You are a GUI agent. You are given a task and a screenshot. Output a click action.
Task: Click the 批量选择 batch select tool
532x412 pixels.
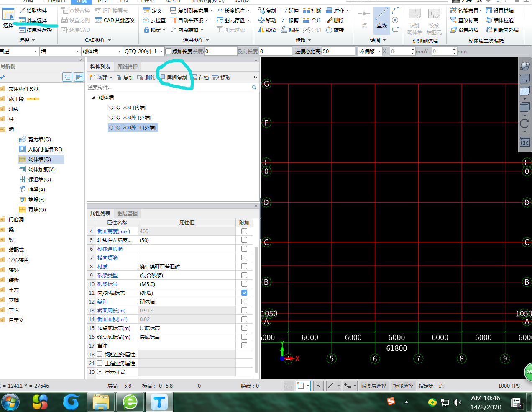pos(33,20)
